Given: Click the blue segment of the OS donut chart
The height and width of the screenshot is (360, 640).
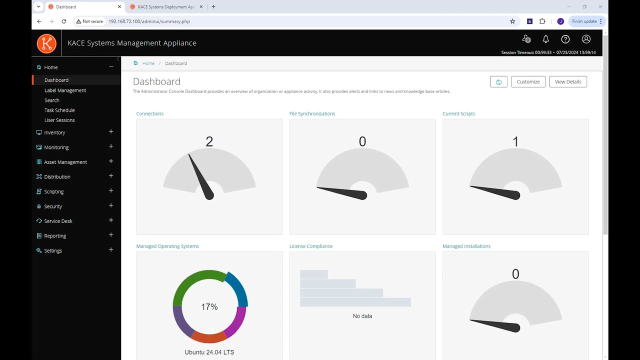Looking at the screenshot, I should pos(239,289).
